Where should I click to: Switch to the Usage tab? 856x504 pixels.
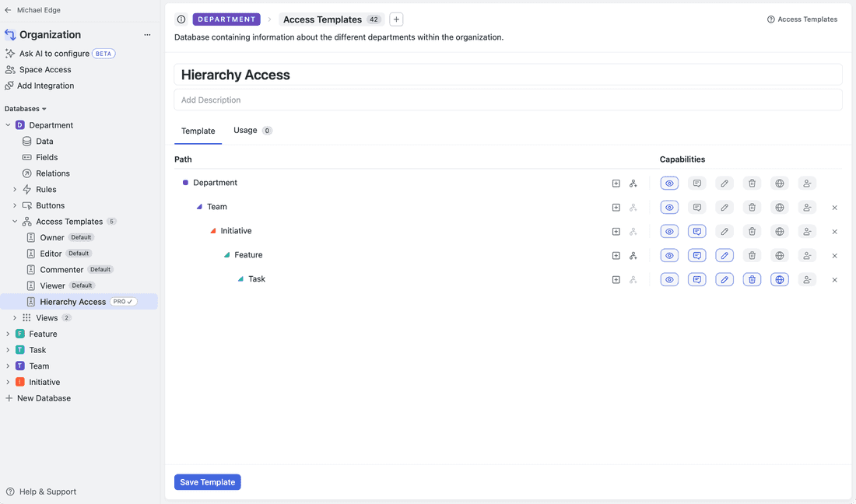pos(245,130)
